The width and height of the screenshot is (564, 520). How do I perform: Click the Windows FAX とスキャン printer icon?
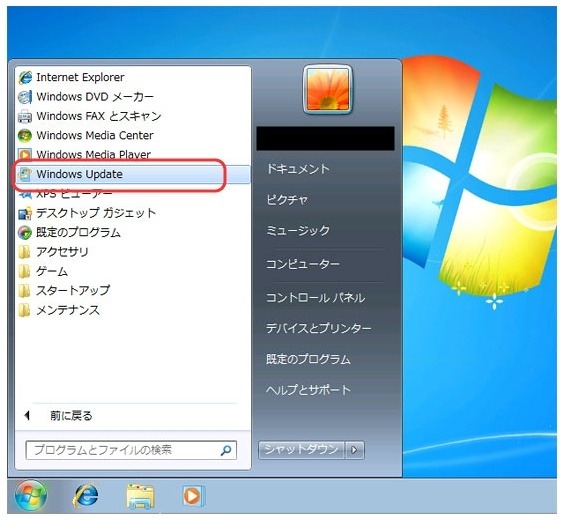(25, 117)
